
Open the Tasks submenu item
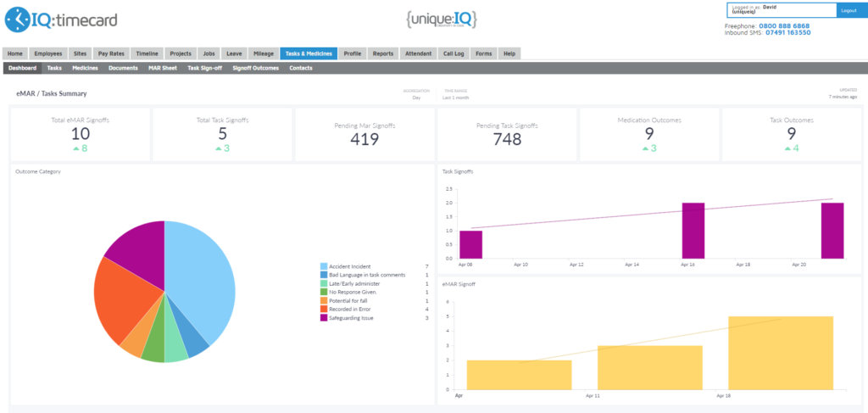click(x=54, y=68)
